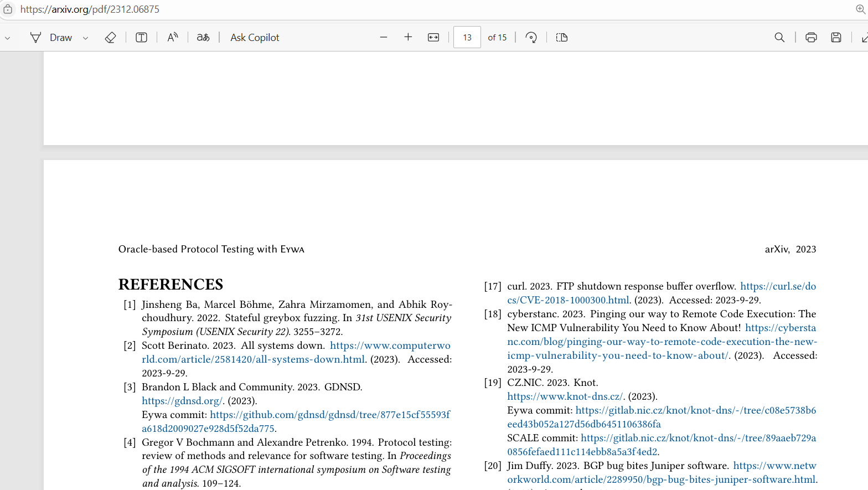This screenshot has width=868, height=490.
Task: Start Read aloud
Action: click(173, 37)
